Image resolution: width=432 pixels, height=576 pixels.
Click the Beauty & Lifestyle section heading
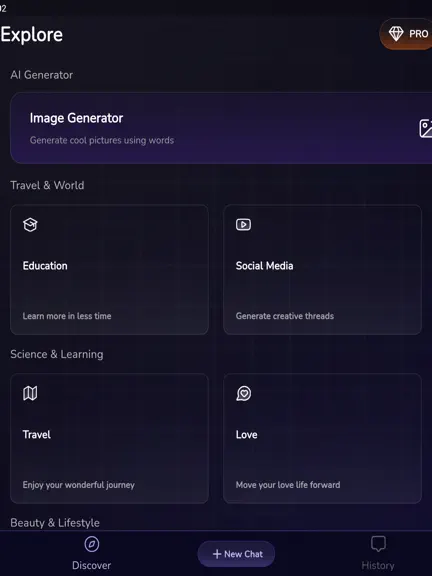tap(55, 523)
